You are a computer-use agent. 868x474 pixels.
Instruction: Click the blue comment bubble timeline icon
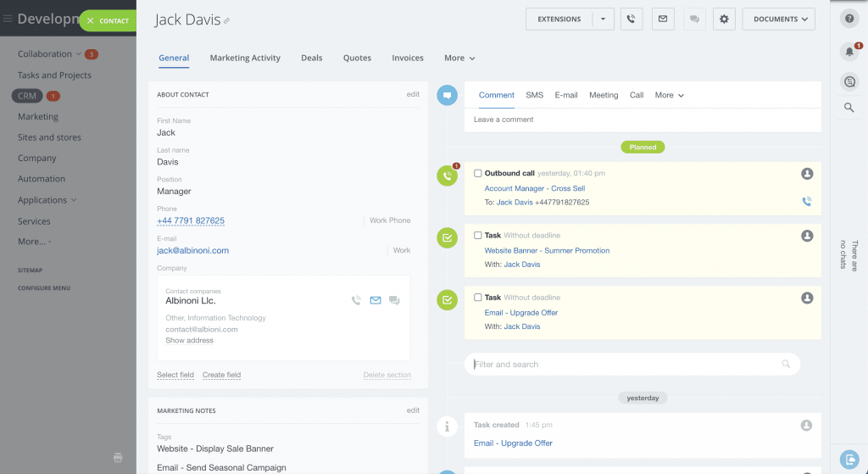pos(447,95)
